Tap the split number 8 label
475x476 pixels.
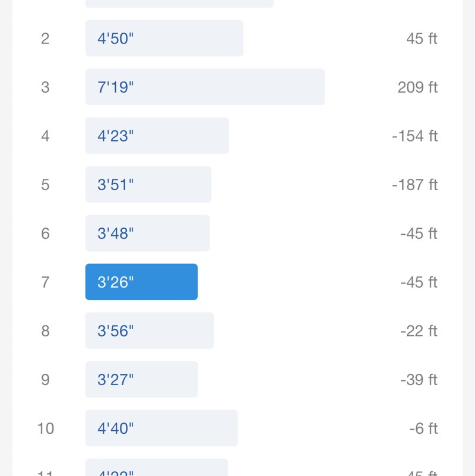45,331
